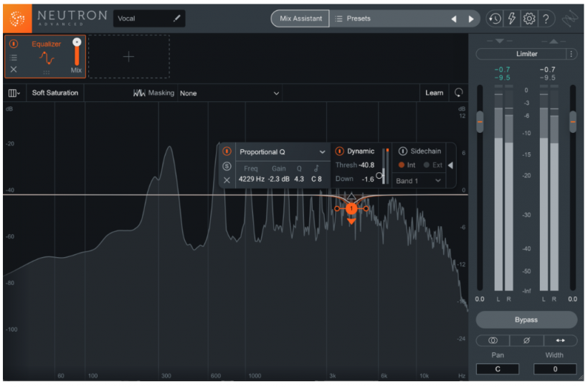The height and width of the screenshot is (387, 588).
Task: Go to previous preset arrow
Action: [x=454, y=19]
